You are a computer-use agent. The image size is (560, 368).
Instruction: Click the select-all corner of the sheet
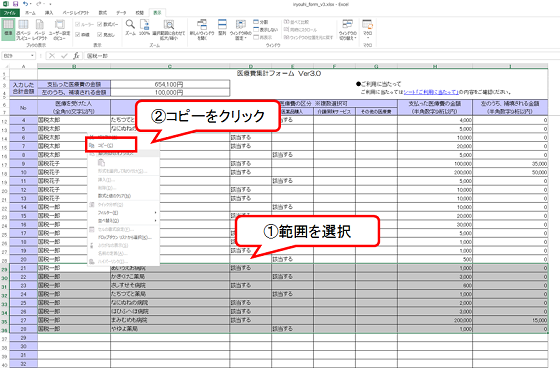coord(5,66)
